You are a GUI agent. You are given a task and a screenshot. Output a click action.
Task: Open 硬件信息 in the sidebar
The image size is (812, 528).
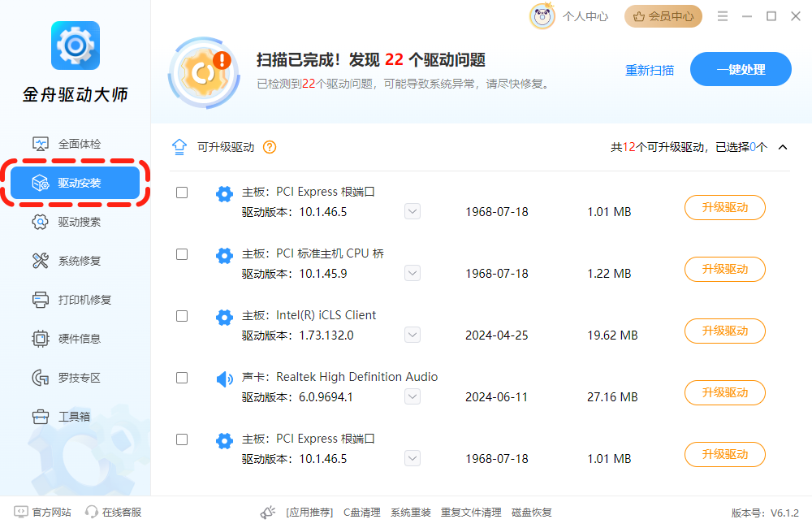75,339
